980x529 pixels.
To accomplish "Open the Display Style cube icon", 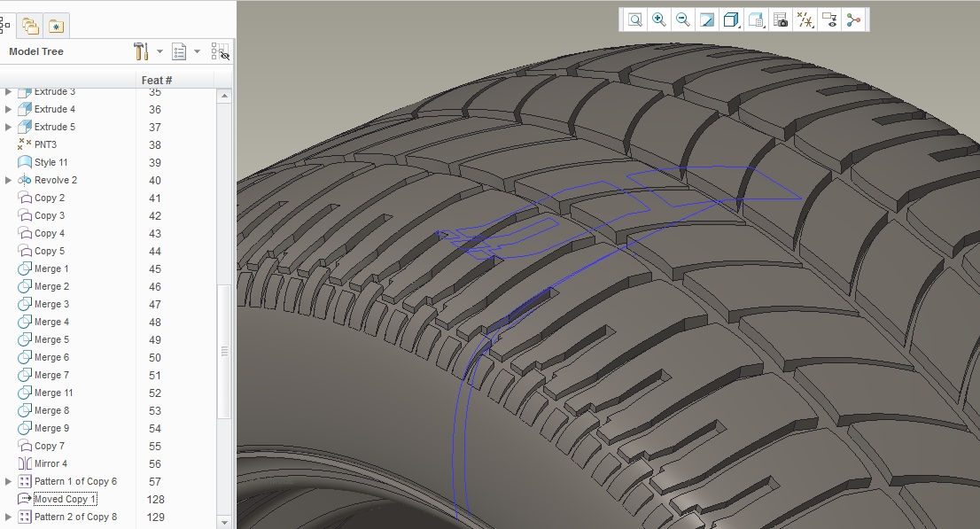I will click(731, 20).
